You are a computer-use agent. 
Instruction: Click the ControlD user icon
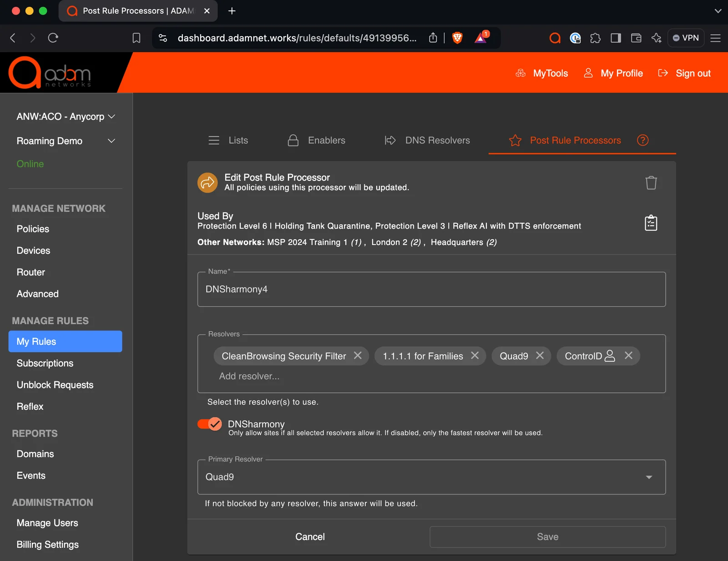coord(610,356)
